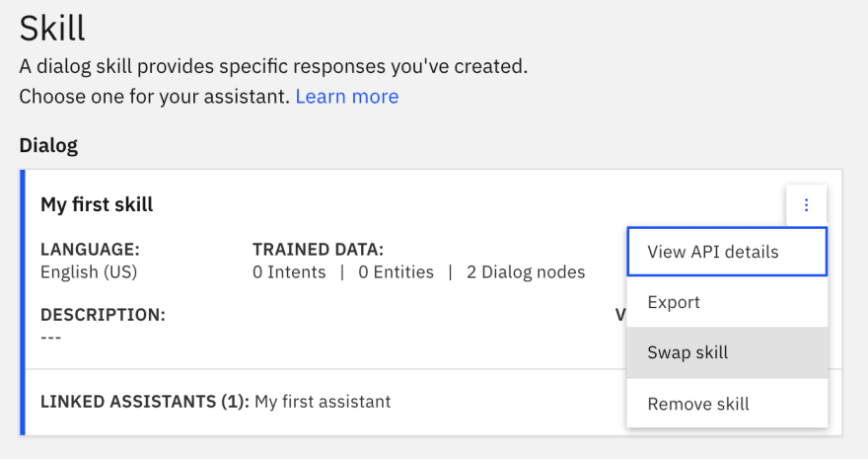Viewport: 868px width, 459px height.
Task: Select View API details from menu
Action: point(727,252)
